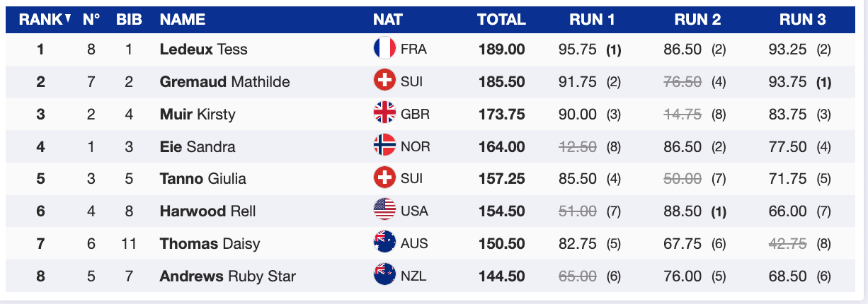Sort by the TOTAL column header
This screenshot has height=304, width=868.
[x=501, y=20]
